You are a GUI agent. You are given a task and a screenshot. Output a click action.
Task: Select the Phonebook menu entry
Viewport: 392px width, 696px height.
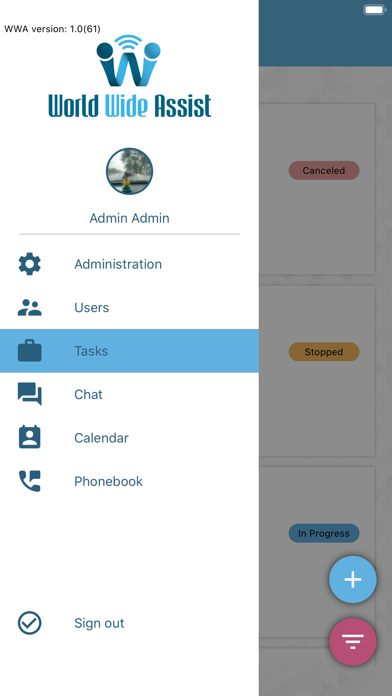(x=129, y=481)
